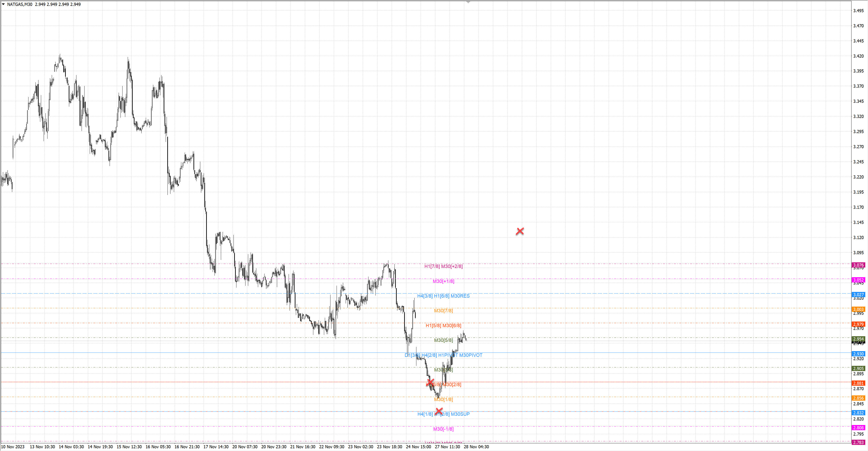Click the 17 Nov 14:30 time label
The image size is (868, 451).
click(x=216, y=447)
